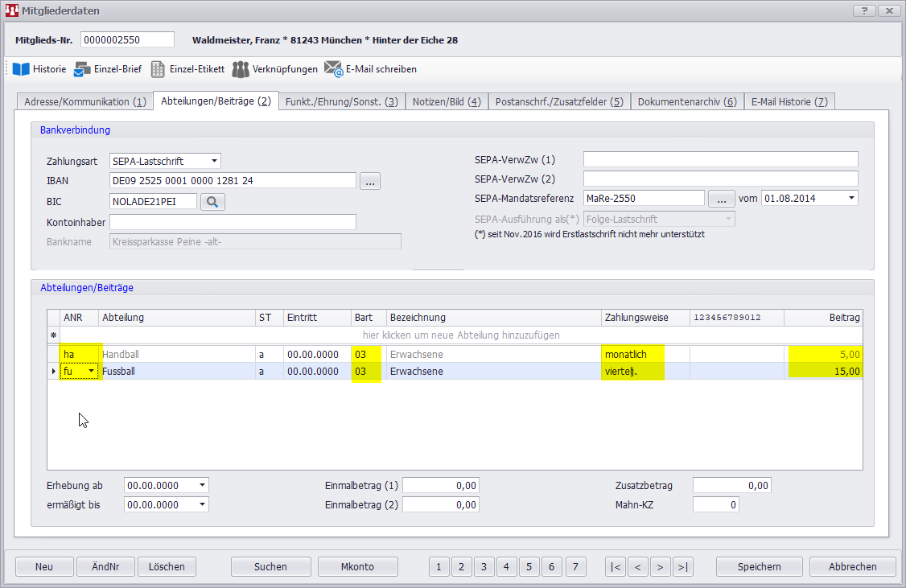
Task: Expand the Mandatsreferenz date dropdown
Action: click(851, 198)
